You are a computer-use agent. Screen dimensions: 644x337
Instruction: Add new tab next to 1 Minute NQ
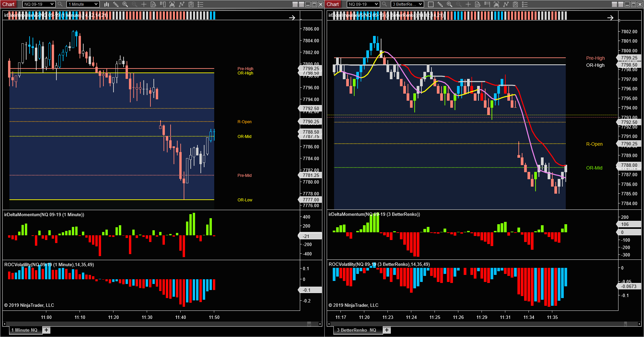[x=46, y=330]
